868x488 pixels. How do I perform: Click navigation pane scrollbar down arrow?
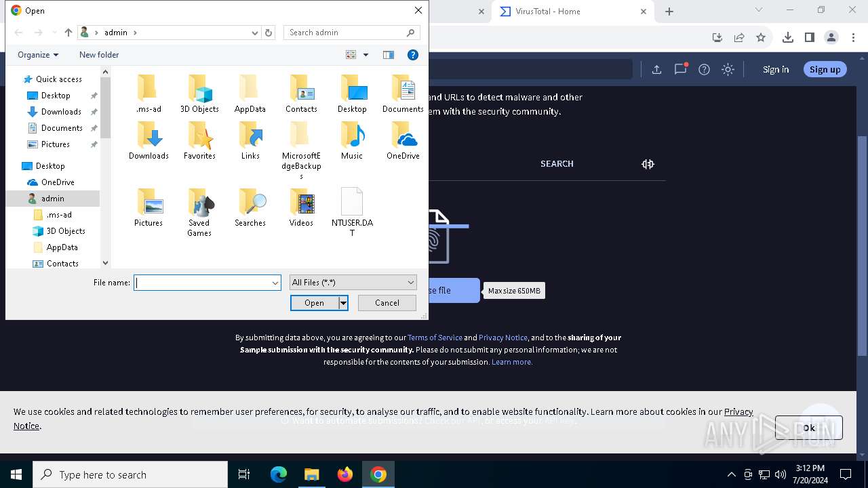click(x=105, y=263)
